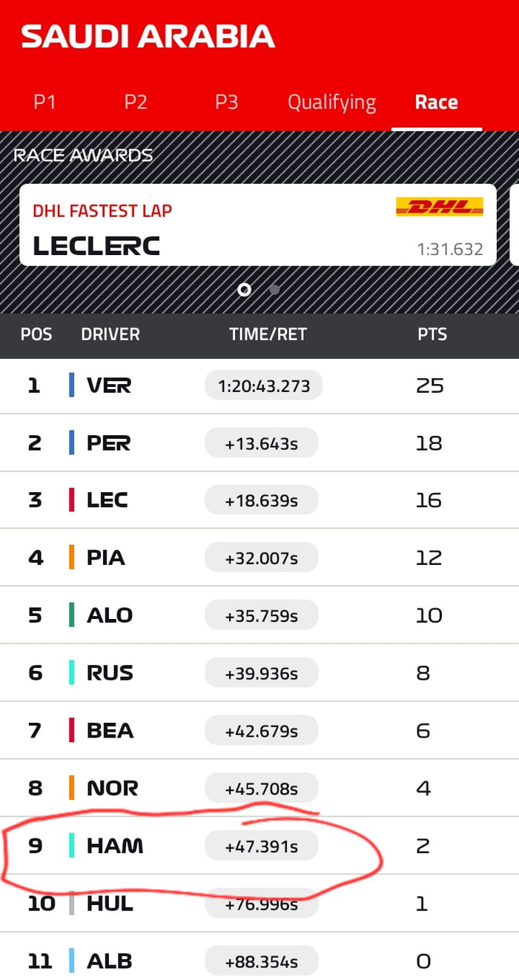
Task: Click the TIME/RET column header
Action: [268, 334]
